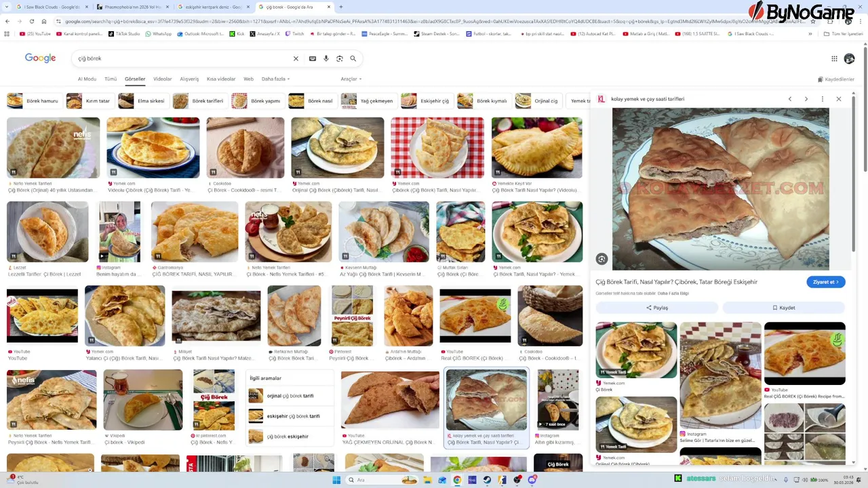The width and height of the screenshot is (868, 488).
Task: Select the Elma sirkesi chip
Action: tap(142, 101)
